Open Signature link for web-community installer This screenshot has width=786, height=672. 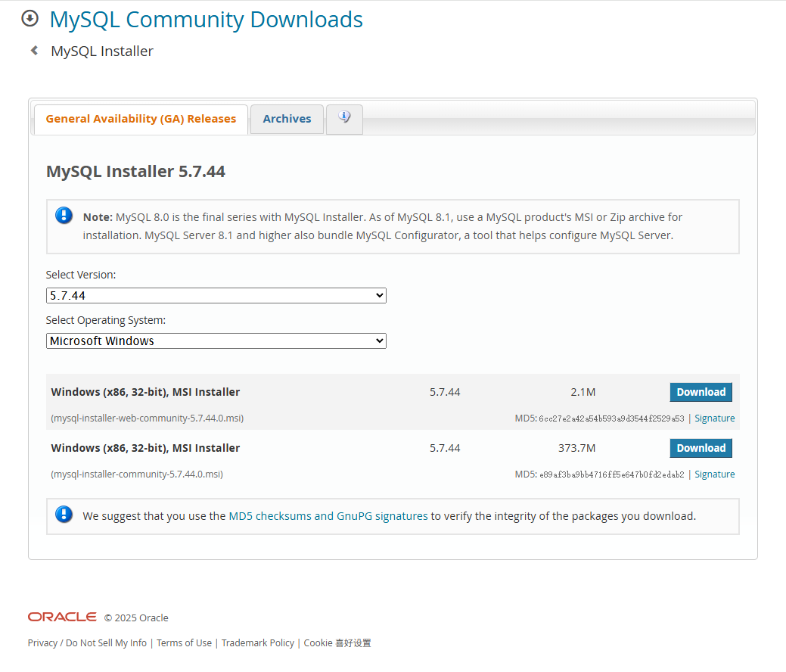click(x=714, y=418)
